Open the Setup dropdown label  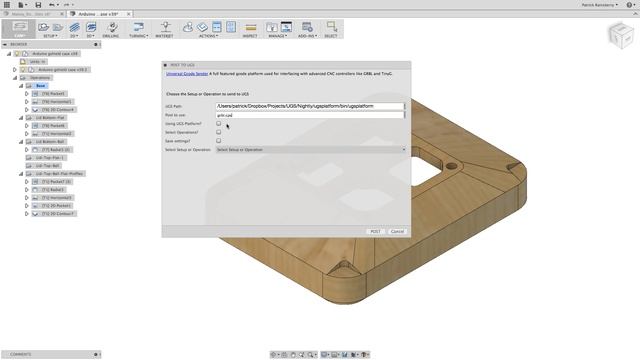click(50, 36)
